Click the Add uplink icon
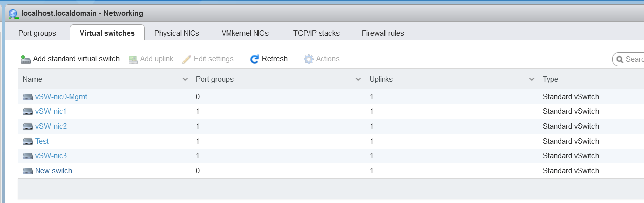Screen dimensions: 644x203 coord(133,59)
